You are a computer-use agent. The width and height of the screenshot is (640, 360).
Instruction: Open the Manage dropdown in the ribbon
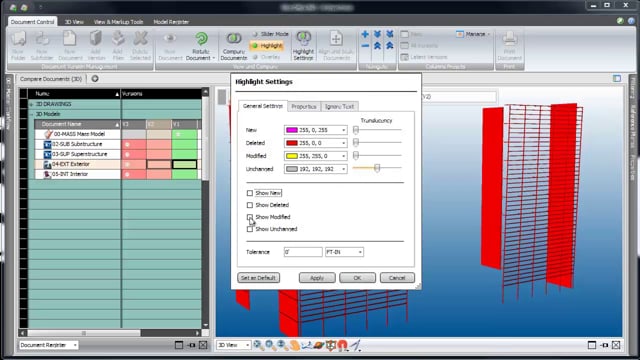click(473, 34)
